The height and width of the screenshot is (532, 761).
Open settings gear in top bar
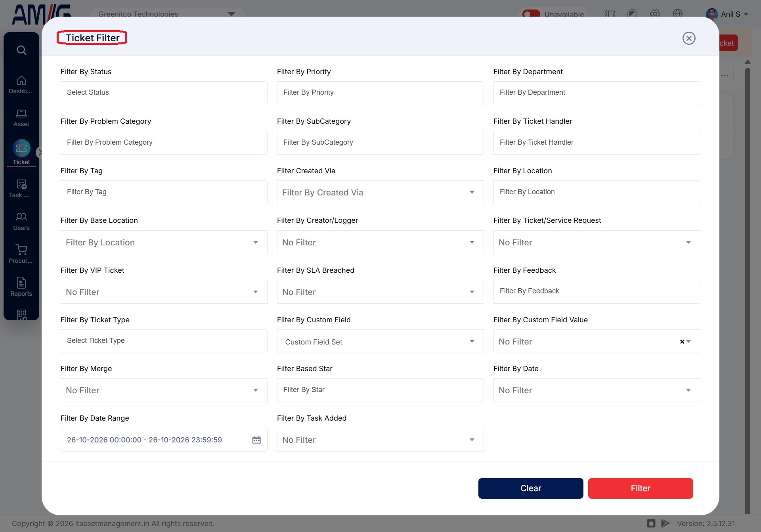(655, 13)
